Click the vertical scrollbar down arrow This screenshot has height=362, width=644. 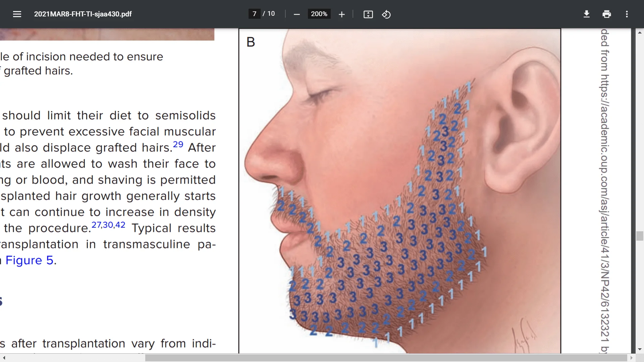pyautogui.click(x=640, y=349)
